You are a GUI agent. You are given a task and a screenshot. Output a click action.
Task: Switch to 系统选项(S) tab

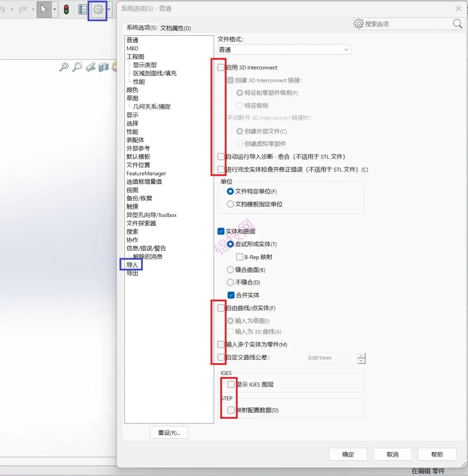coord(141,27)
